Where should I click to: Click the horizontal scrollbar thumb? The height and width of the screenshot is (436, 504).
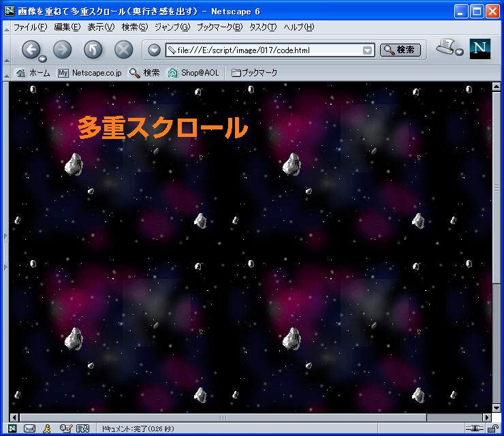pos(223,418)
